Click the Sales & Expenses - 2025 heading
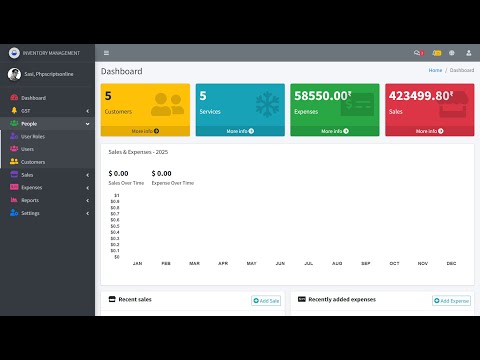The height and width of the screenshot is (360, 480). pos(138,152)
